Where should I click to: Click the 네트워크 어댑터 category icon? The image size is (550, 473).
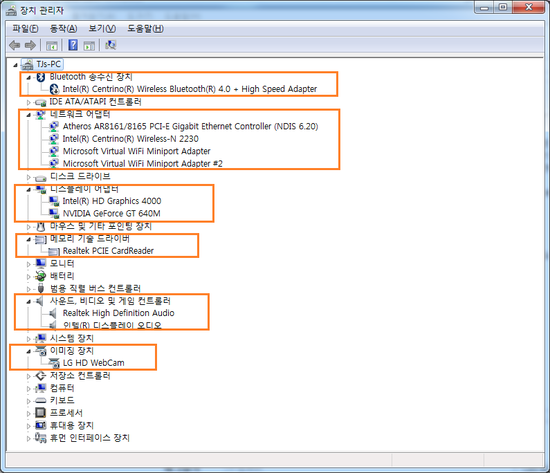41,114
